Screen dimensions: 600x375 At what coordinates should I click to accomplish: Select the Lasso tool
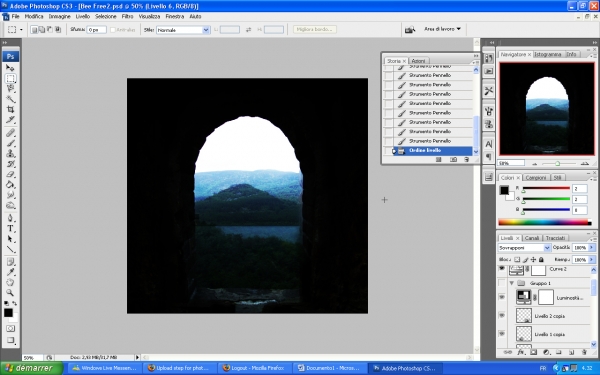pos(10,88)
